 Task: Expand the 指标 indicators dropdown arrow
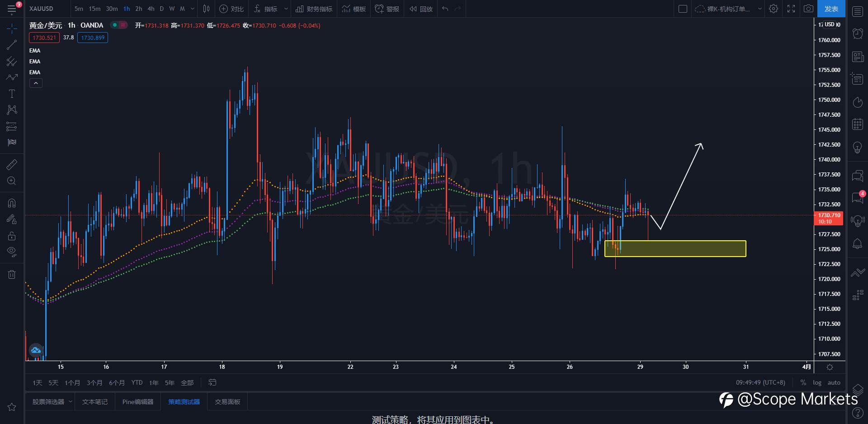pos(286,9)
